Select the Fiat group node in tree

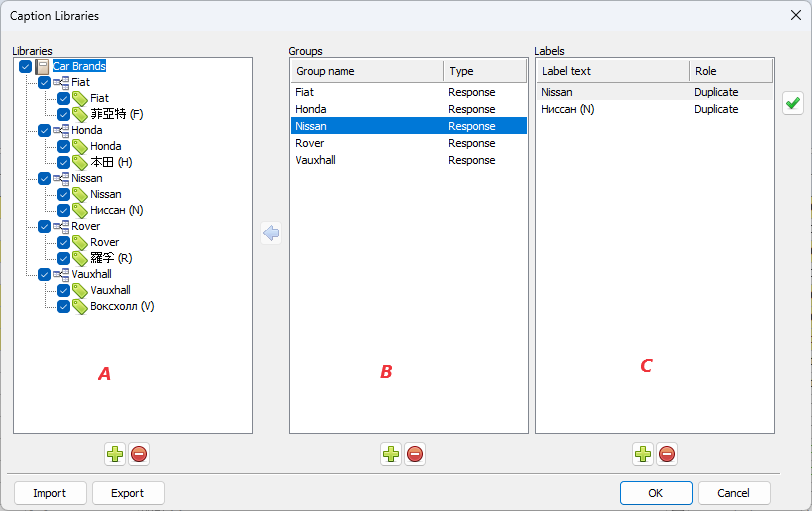click(80, 82)
